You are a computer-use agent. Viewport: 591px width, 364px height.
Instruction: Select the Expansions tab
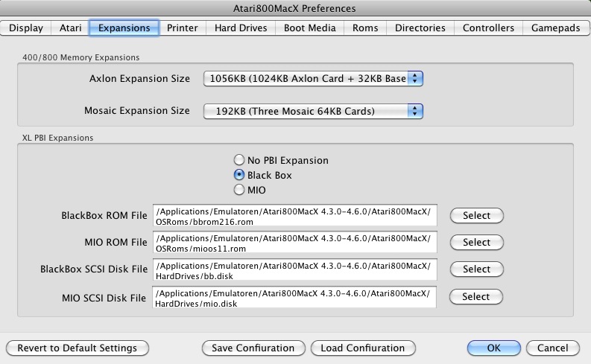(124, 28)
